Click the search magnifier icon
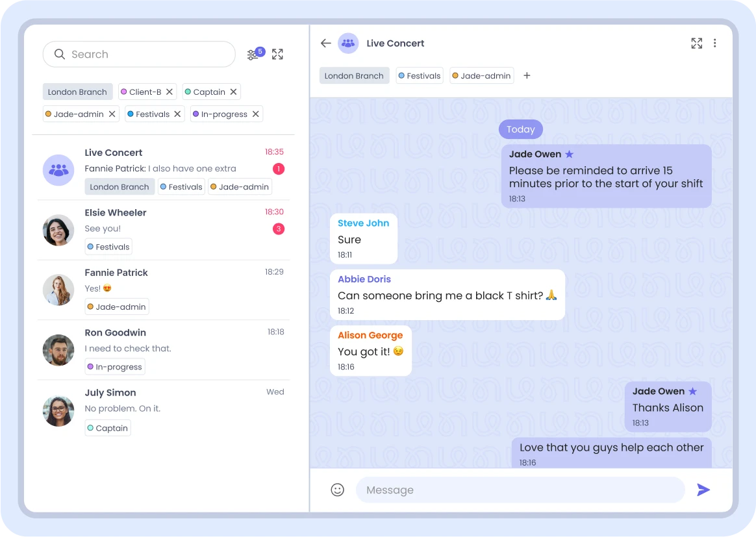The height and width of the screenshot is (537, 756). coord(59,55)
